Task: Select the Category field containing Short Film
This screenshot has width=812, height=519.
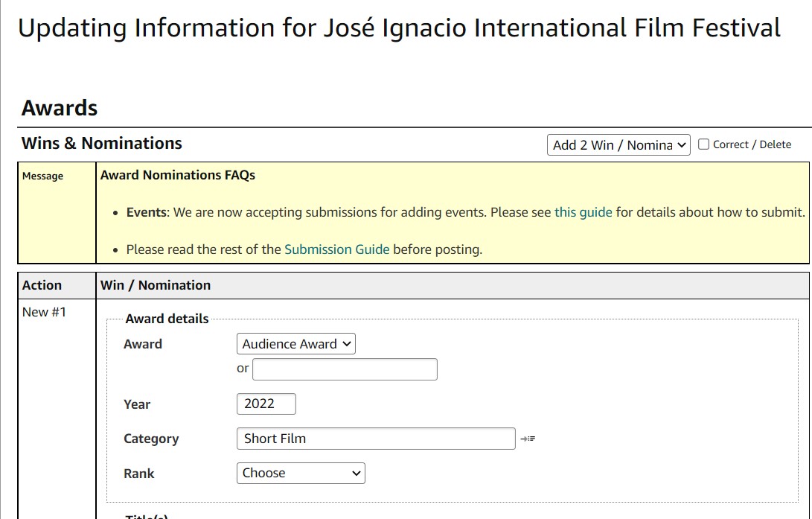Action: 375,439
